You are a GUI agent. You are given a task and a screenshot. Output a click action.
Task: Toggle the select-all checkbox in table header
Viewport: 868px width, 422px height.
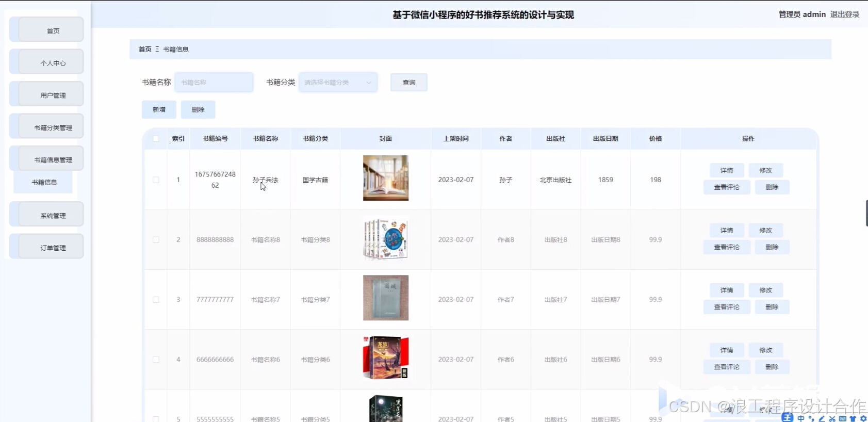point(156,138)
